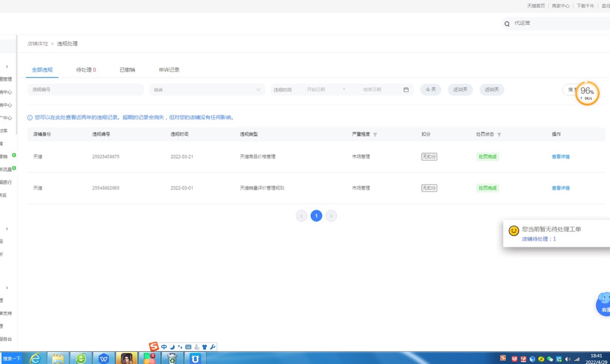
Task: Click the search magnifier icon at top
Action: [x=507, y=23]
